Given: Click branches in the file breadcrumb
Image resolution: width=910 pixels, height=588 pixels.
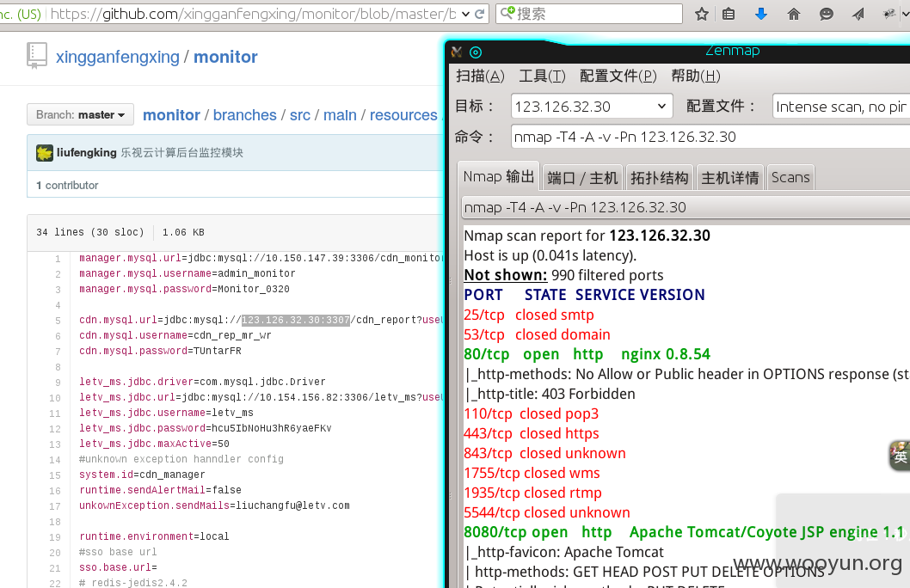Looking at the screenshot, I should pos(244,115).
